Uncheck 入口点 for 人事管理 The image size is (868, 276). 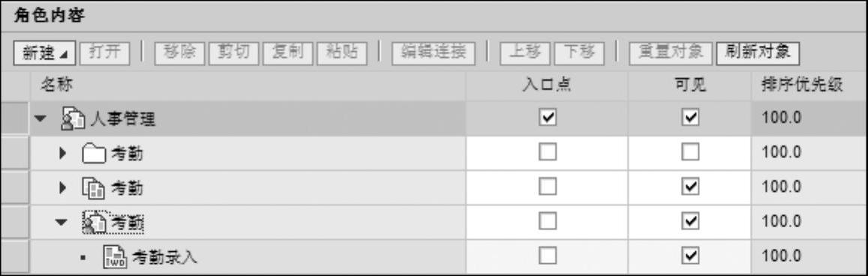[548, 117]
